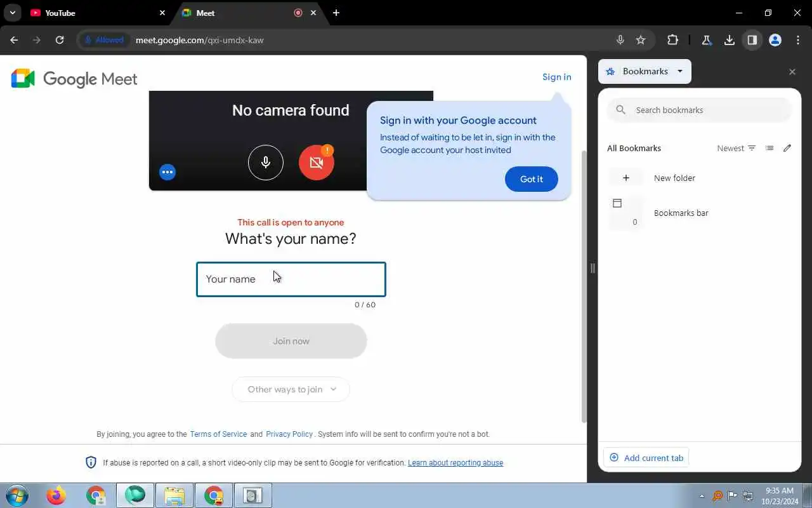The width and height of the screenshot is (812, 508).
Task: Open the Chrome three-dot menu
Action: coord(798,40)
